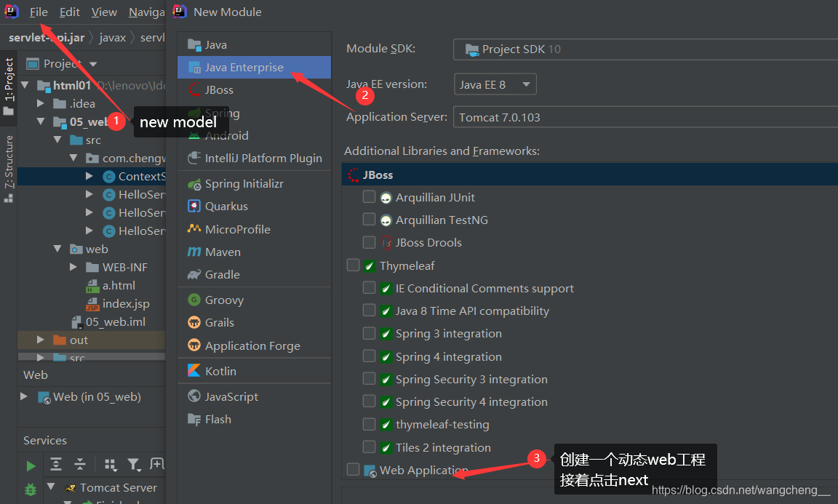Open the Java EE version dropdown
The image size is (838, 504).
click(495, 84)
